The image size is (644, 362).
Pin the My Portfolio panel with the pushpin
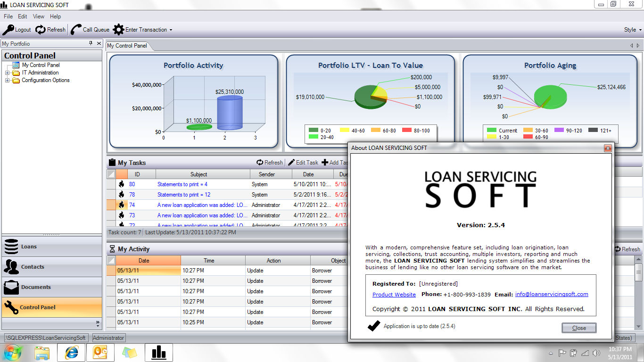click(91, 43)
